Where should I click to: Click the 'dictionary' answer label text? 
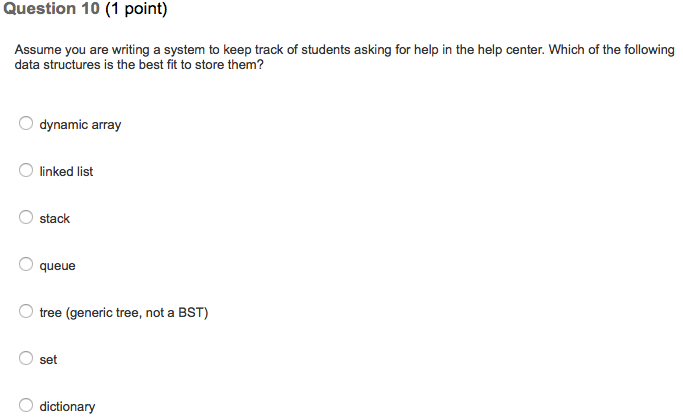(67, 407)
